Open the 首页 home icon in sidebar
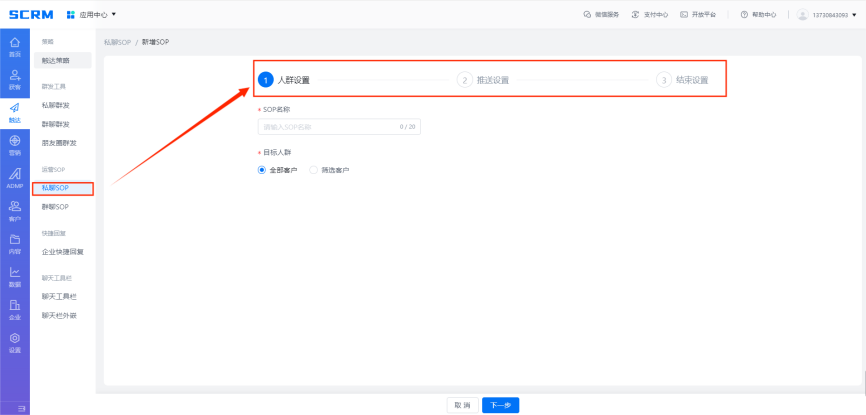This screenshot has width=866, height=415. 14,46
